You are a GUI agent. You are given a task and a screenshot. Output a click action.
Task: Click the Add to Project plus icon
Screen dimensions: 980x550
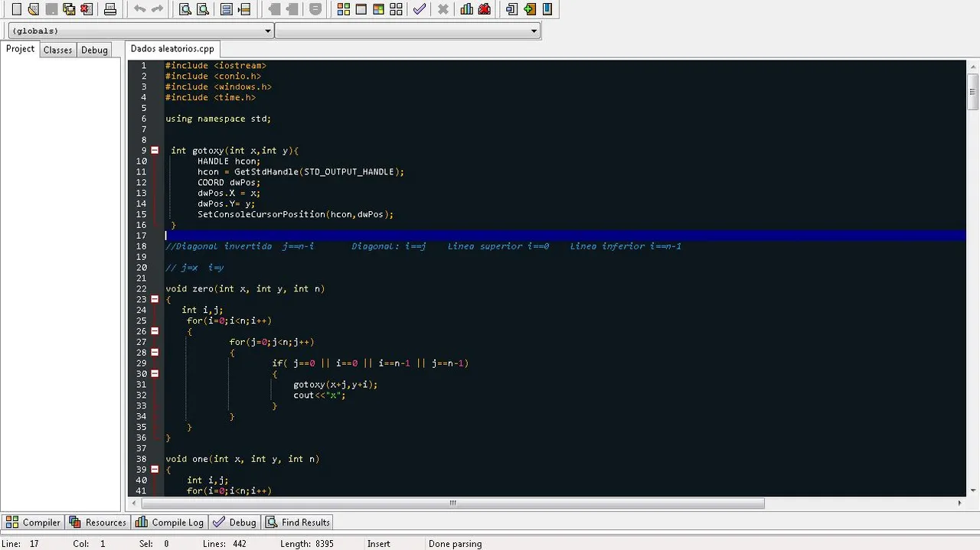coord(530,9)
